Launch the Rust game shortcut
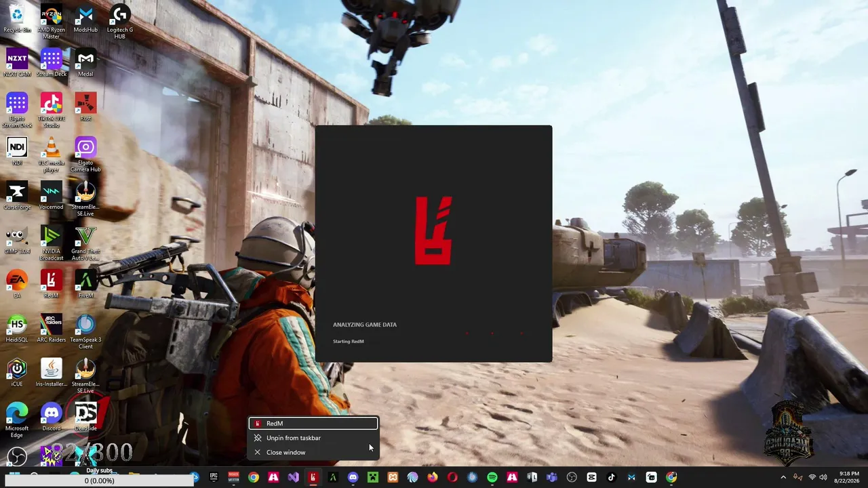 [x=85, y=107]
